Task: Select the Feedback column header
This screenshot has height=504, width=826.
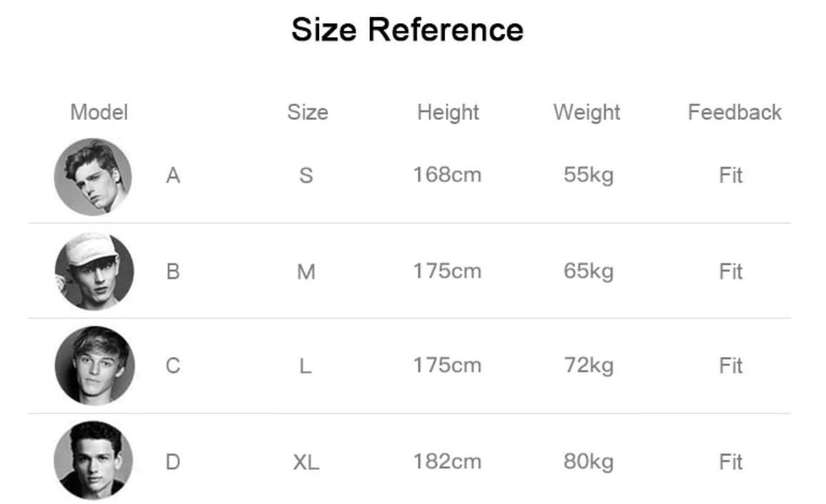Action: point(735,112)
